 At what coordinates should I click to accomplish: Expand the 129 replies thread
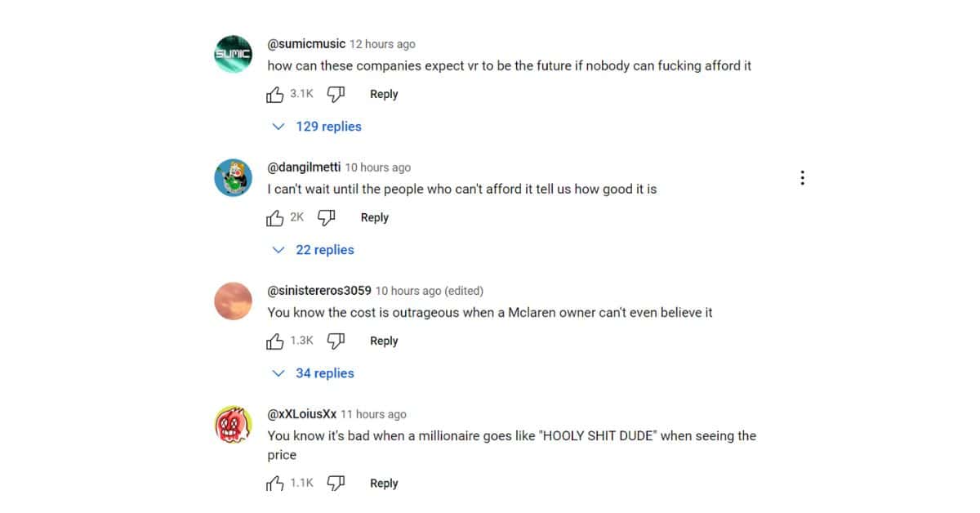coord(318,127)
